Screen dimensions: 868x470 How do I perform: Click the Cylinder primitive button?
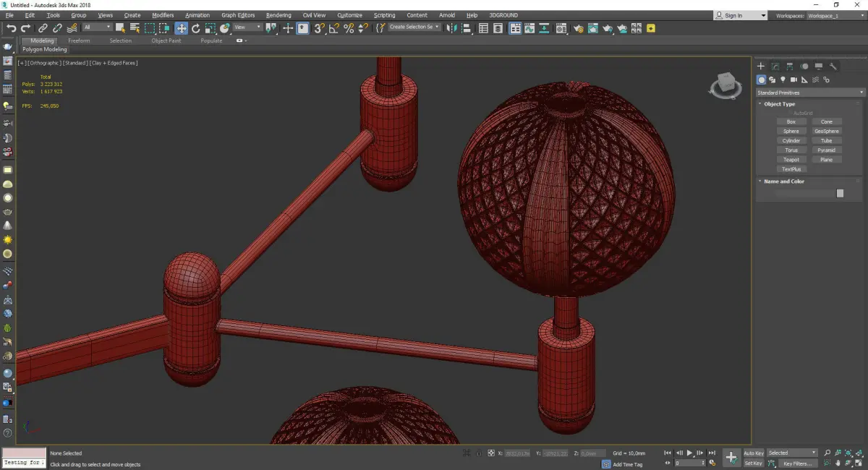791,141
